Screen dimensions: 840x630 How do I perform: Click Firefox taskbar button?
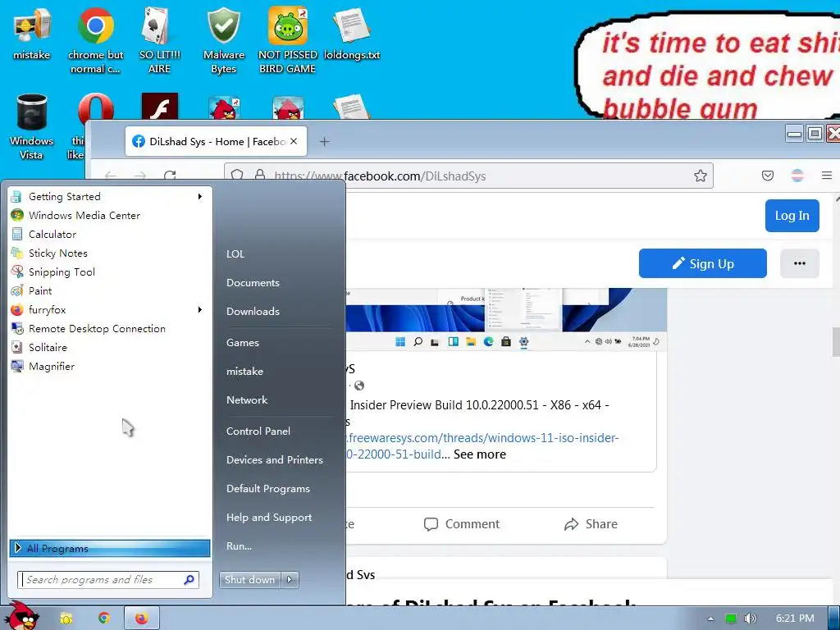141,619
